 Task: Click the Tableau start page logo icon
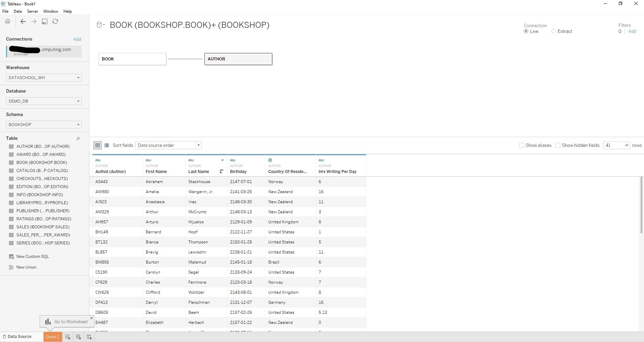pos(7,21)
